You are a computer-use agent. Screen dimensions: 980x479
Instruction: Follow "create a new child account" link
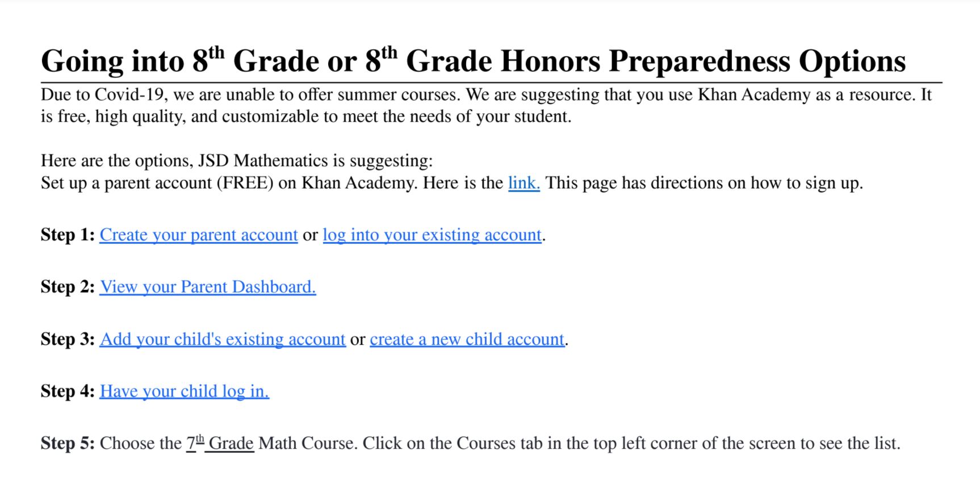tap(467, 339)
